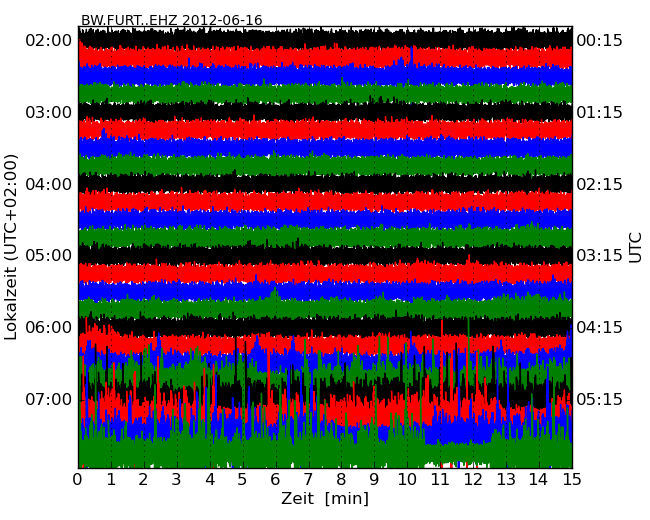The width and height of the screenshot is (650, 520).
Task: Click x-axis tick label 14
Action: (538, 479)
